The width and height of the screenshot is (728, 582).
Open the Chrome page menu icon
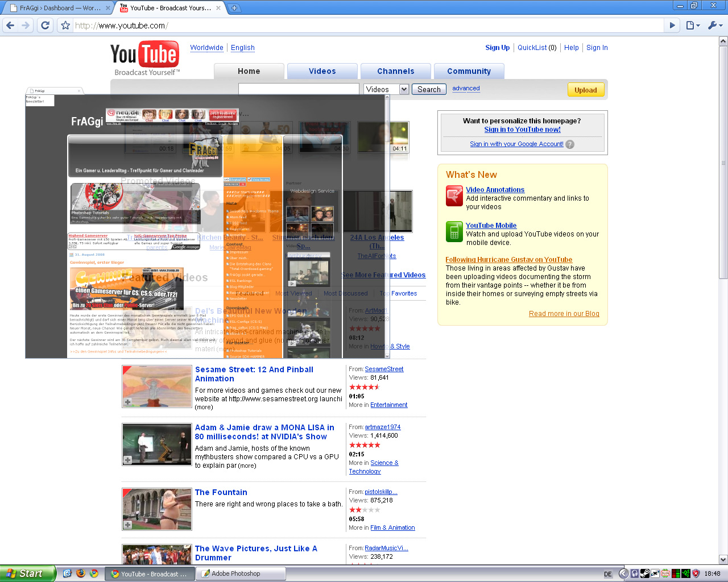click(692, 25)
